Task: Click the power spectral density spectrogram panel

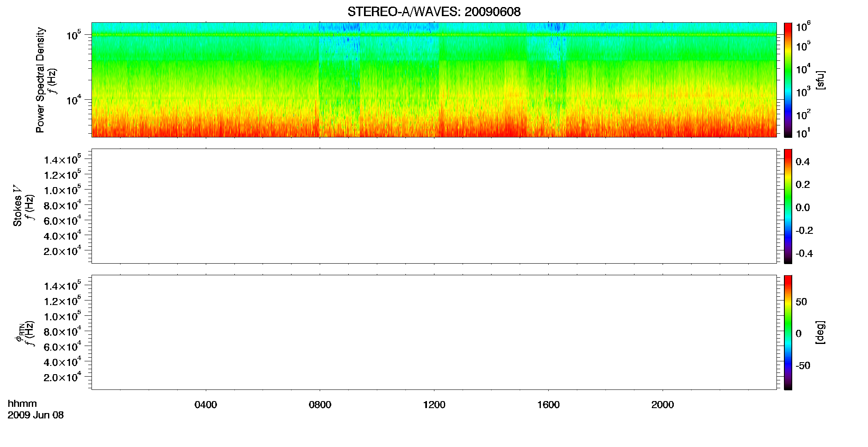Action: coord(434,80)
